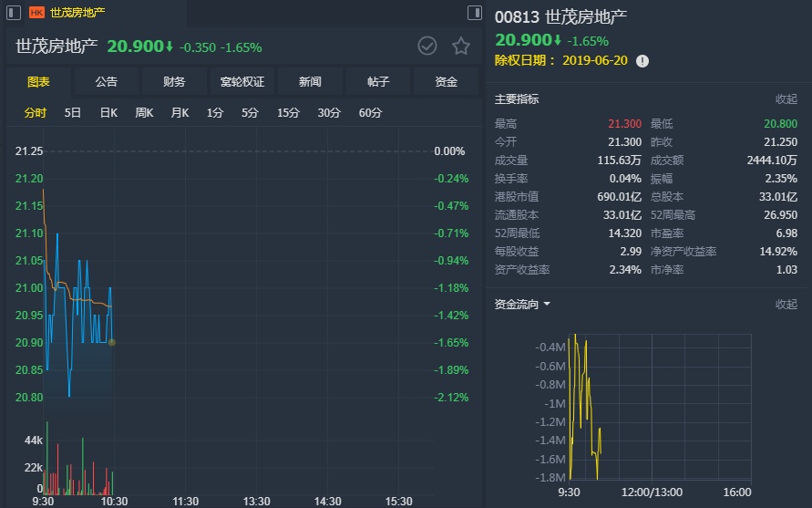Click the star icon to favorite the stock

pos(461,46)
